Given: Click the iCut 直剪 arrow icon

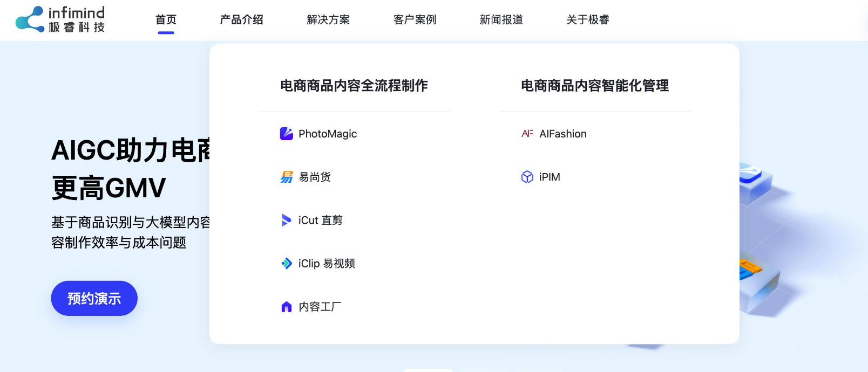Looking at the screenshot, I should (x=287, y=220).
